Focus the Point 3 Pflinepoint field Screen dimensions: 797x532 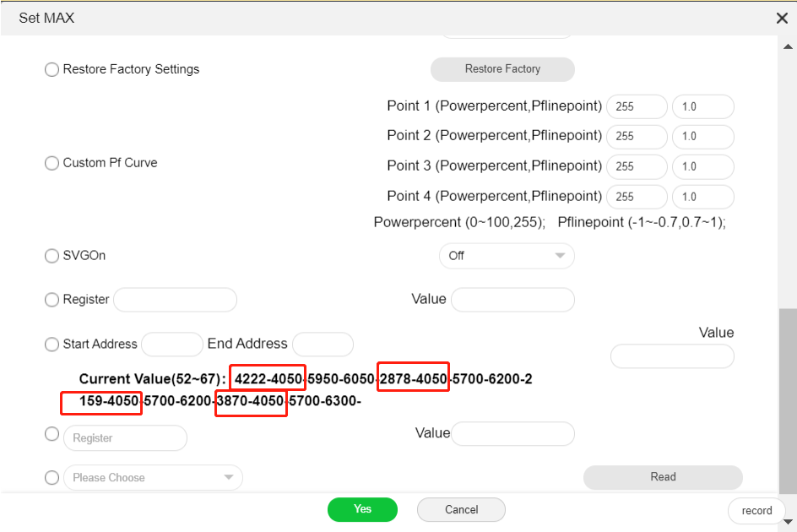click(x=703, y=167)
